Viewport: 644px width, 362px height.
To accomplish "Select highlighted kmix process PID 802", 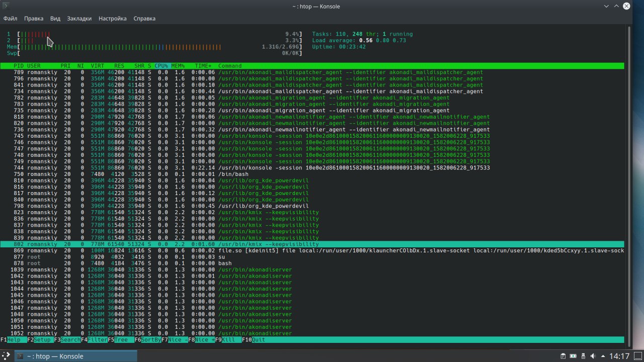I will click(x=312, y=244).
